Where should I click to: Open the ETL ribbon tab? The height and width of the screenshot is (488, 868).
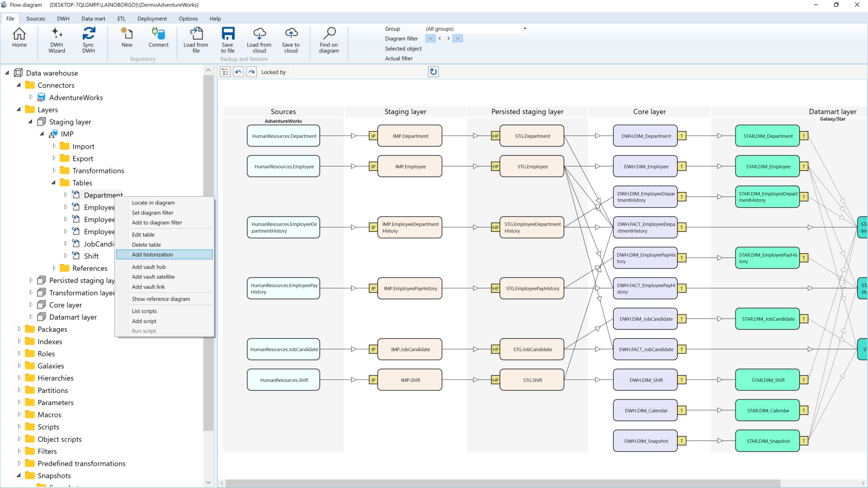tap(121, 19)
